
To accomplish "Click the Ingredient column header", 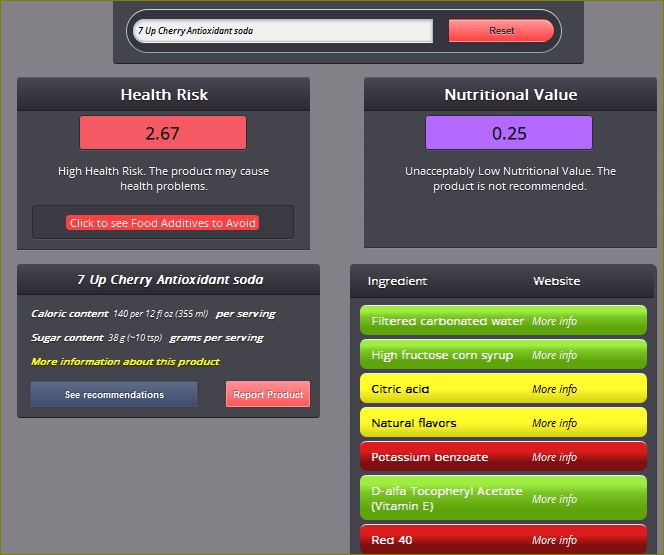I will 397,281.
